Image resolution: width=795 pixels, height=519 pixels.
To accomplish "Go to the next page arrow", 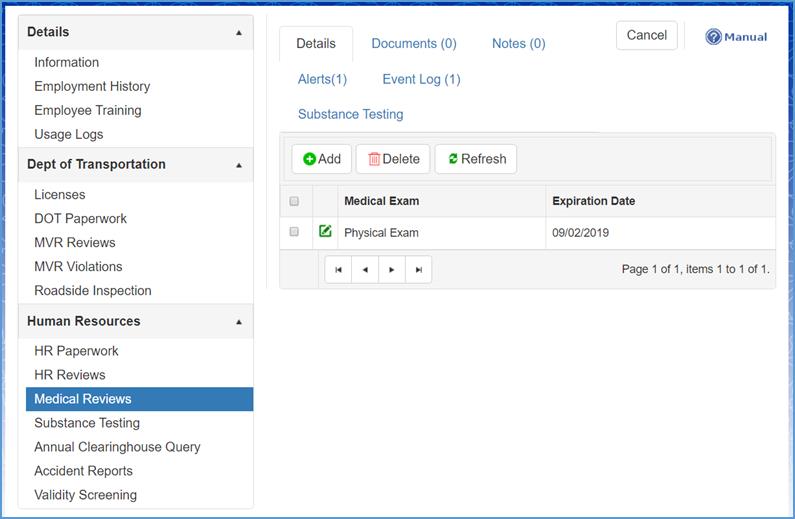I will pos(392,269).
